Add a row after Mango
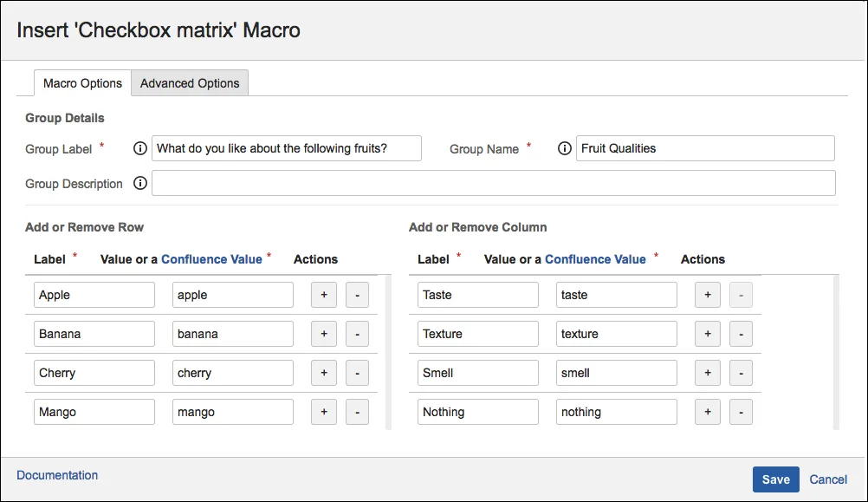The width and height of the screenshot is (868, 502). [324, 412]
